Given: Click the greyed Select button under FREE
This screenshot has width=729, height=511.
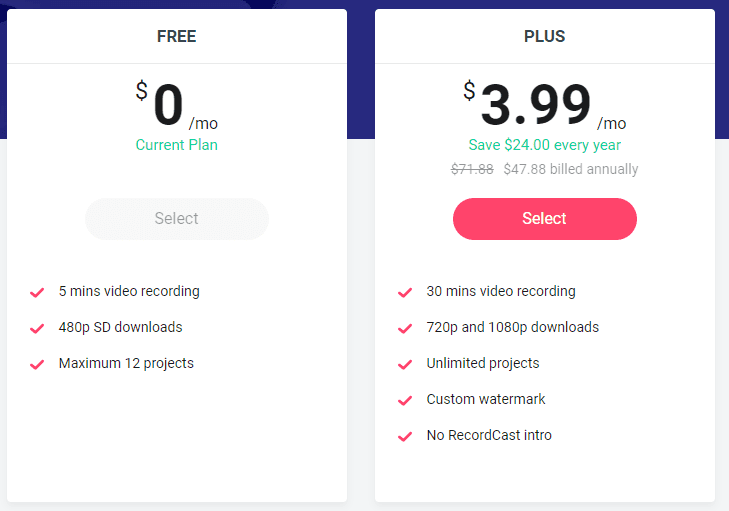Looking at the screenshot, I should [176, 219].
